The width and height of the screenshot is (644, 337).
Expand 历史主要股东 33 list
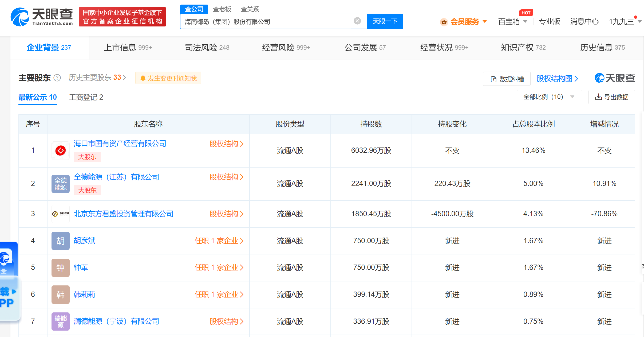coord(97,78)
